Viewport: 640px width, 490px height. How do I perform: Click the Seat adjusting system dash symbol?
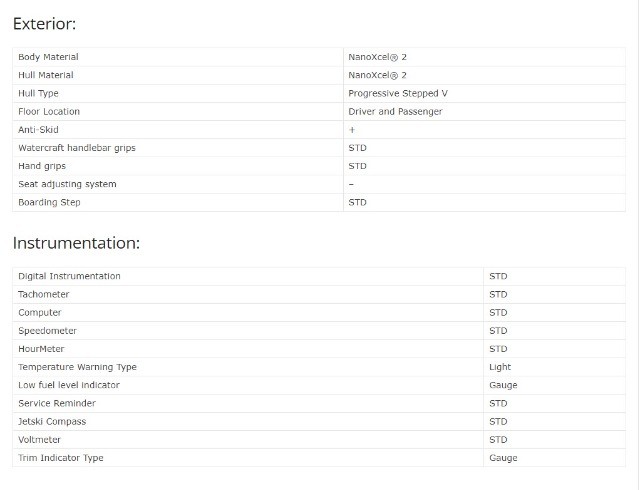click(x=351, y=185)
